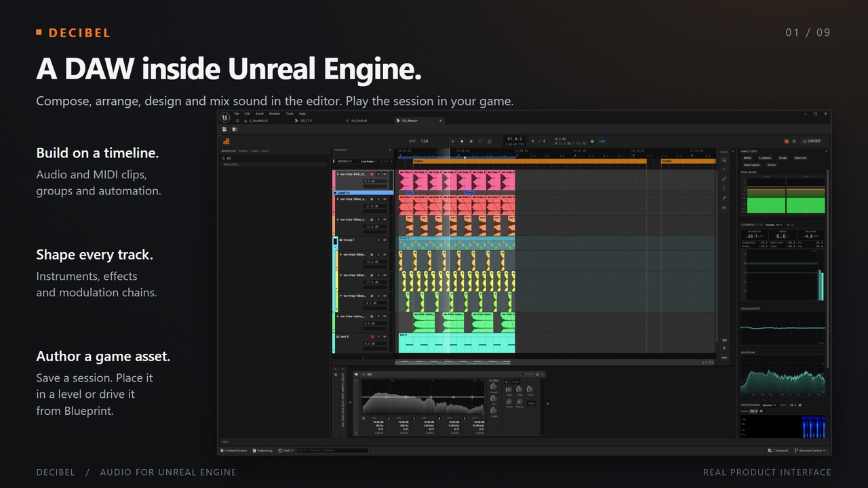Select the I-beam text cursor tool
The height and width of the screenshot is (488, 868).
point(724,188)
